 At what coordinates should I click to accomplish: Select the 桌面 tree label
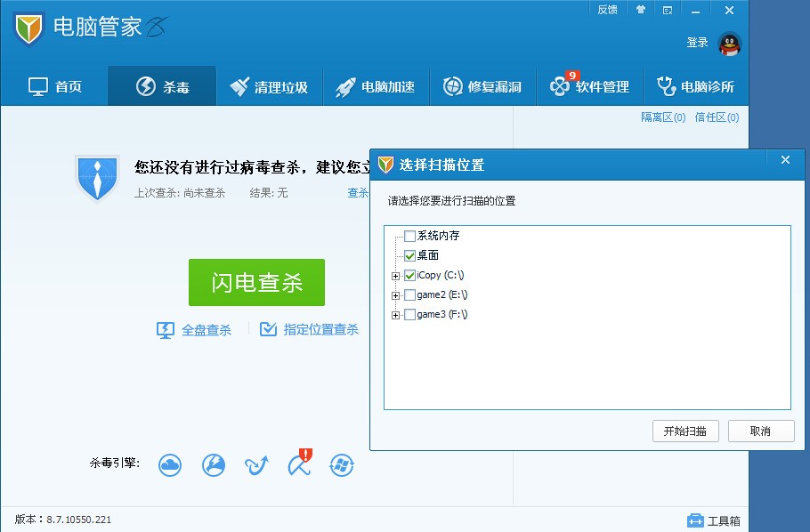point(428,255)
